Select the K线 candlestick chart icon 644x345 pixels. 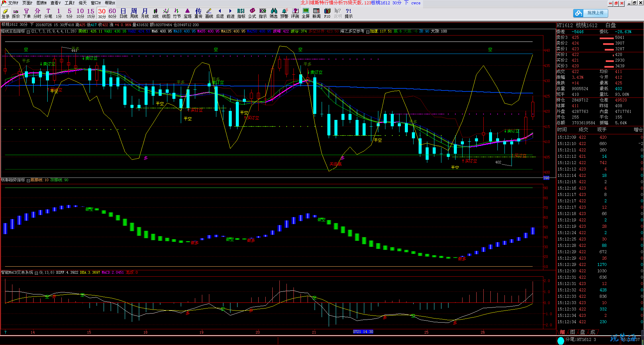155,13
